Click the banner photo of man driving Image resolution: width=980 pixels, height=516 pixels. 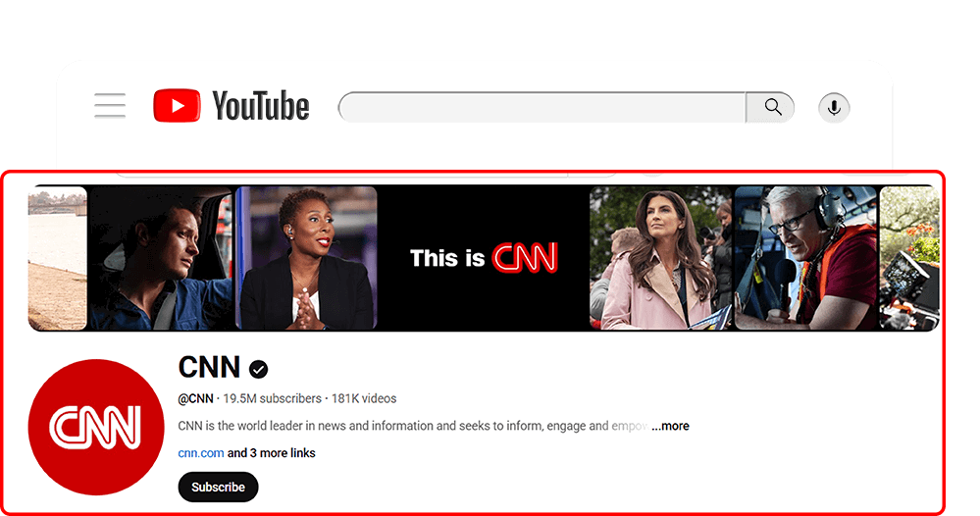(x=162, y=258)
